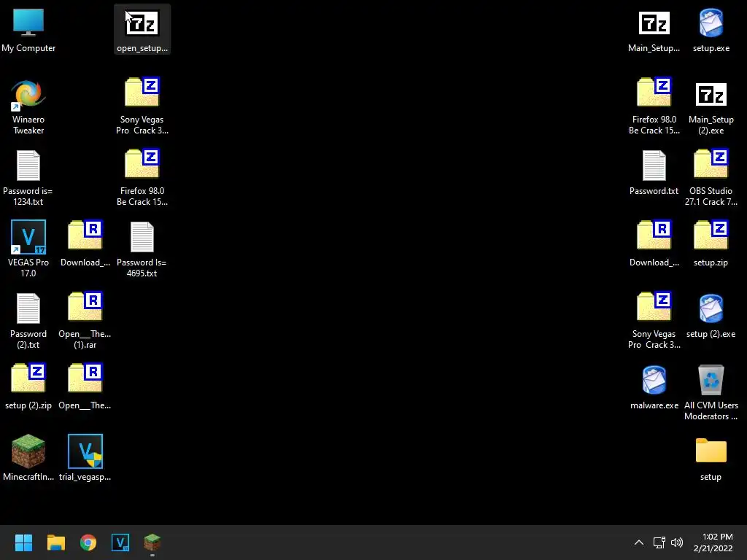This screenshot has height=560, width=747.
Task: Select the 'Password is= 1234.txt' file
Action: [x=28, y=178]
